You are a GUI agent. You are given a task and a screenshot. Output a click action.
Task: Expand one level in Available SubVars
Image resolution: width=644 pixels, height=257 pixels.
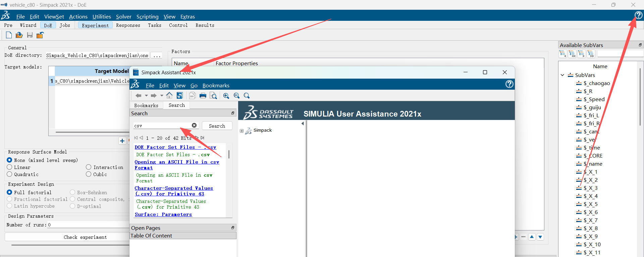coord(581,54)
